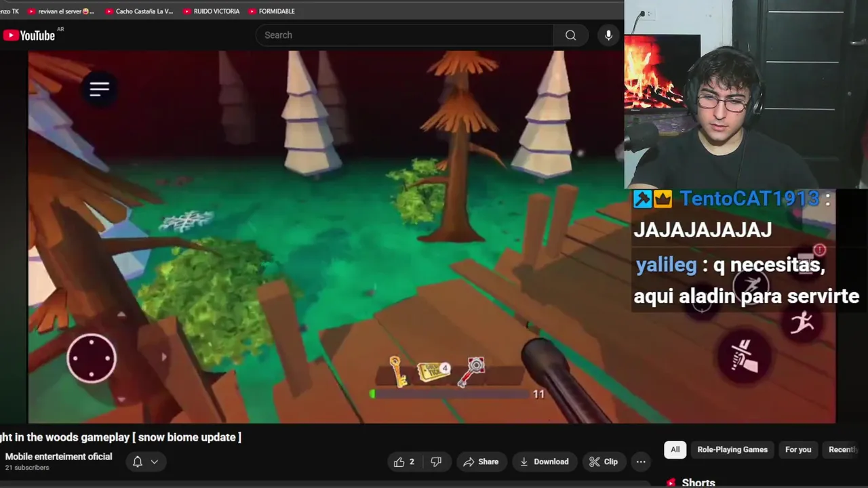
Task: Download the video
Action: (x=544, y=462)
